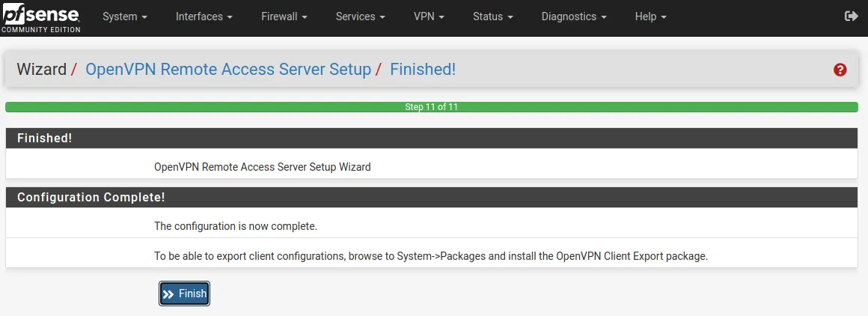Click the double chevron on Finish button
868x316 pixels.
pos(169,294)
